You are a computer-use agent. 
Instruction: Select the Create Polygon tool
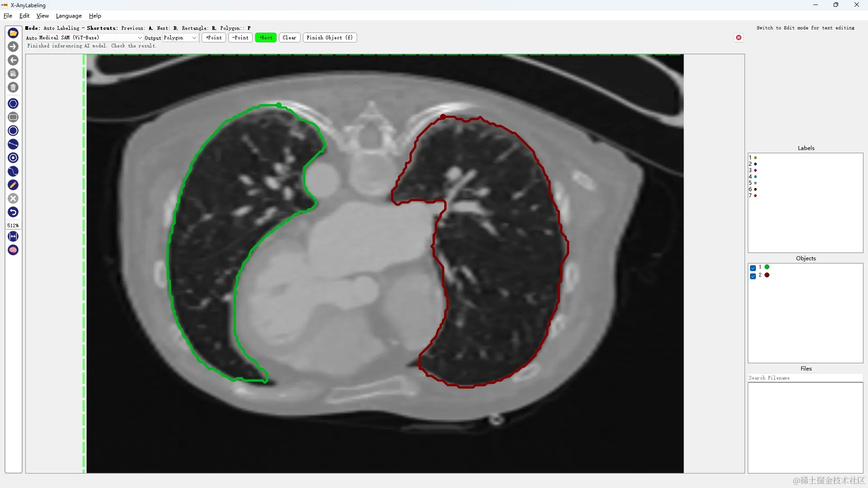pos(13,103)
